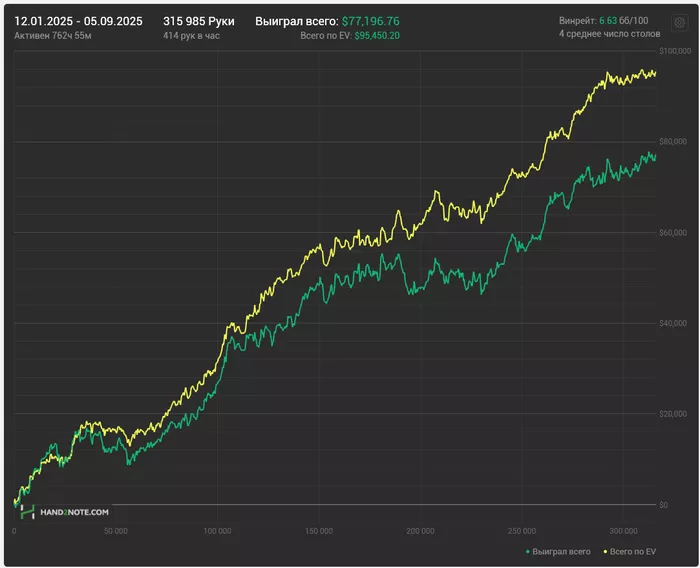
Task: Click the winrate value 6.63
Action: [607, 20]
